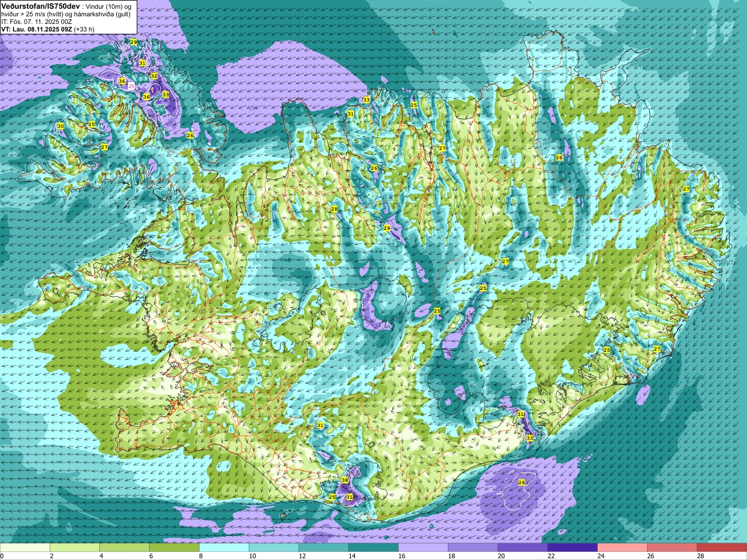Click the yellow gust label 38
This screenshot has height=560, width=747.
pyautogui.click(x=345, y=481)
